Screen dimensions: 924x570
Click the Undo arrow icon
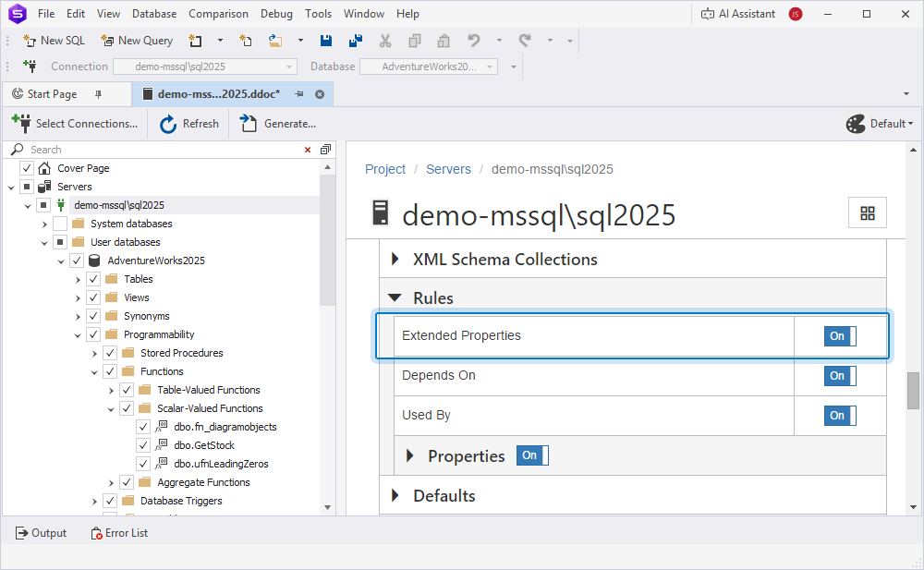(473, 40)
